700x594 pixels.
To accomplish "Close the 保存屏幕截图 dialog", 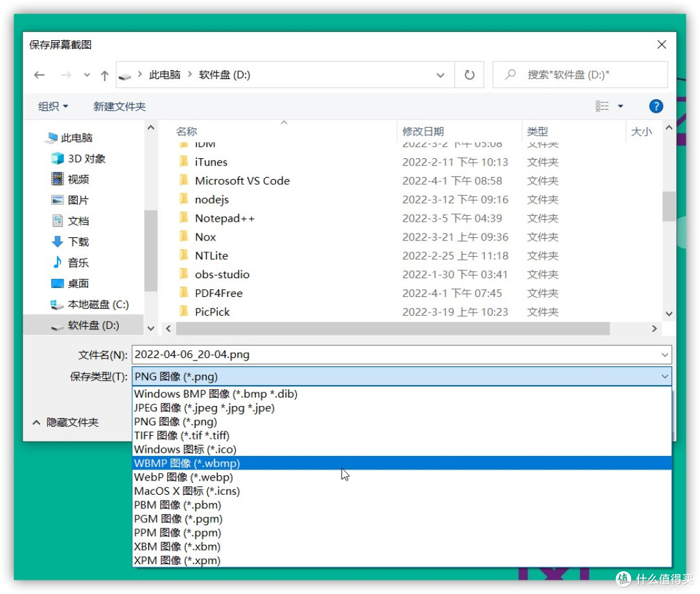I will point(662,44).
